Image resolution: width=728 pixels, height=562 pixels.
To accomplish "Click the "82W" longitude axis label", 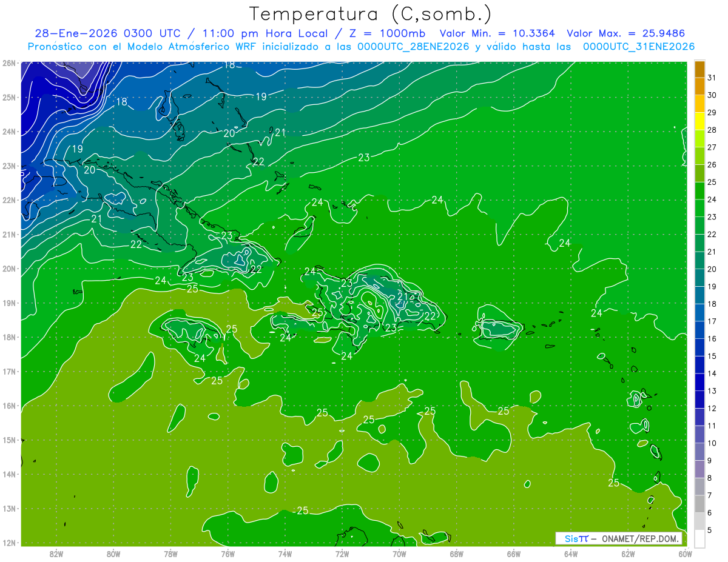I will 56,554.
